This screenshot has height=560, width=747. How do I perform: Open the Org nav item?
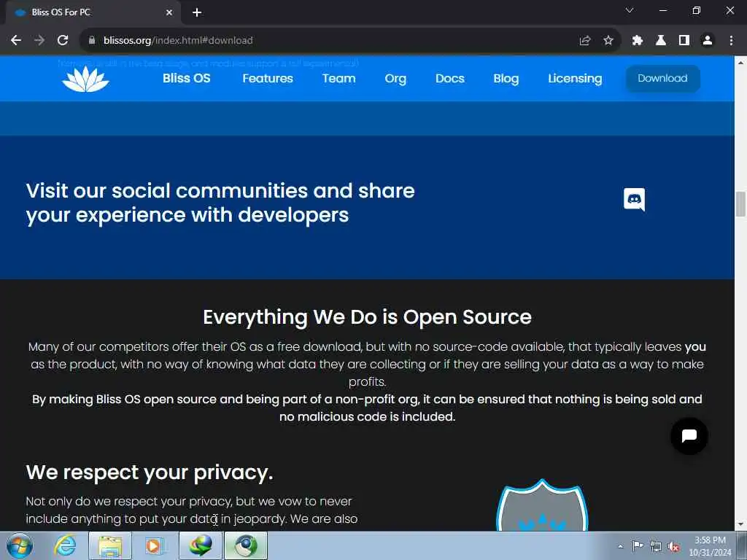pyautogui.click(x=395, y=79)
